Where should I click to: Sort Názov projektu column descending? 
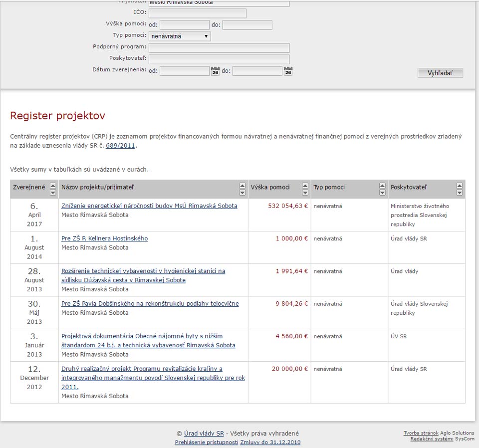242,193
